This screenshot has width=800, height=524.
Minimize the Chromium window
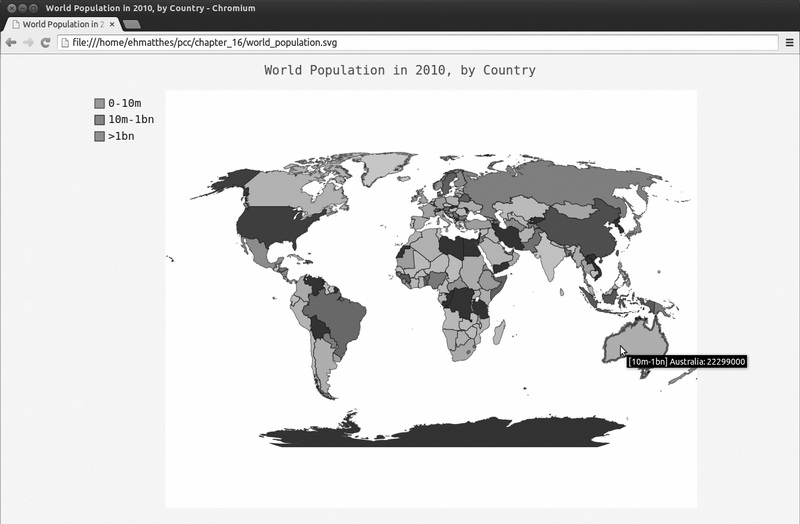click(x=22, y=8)
